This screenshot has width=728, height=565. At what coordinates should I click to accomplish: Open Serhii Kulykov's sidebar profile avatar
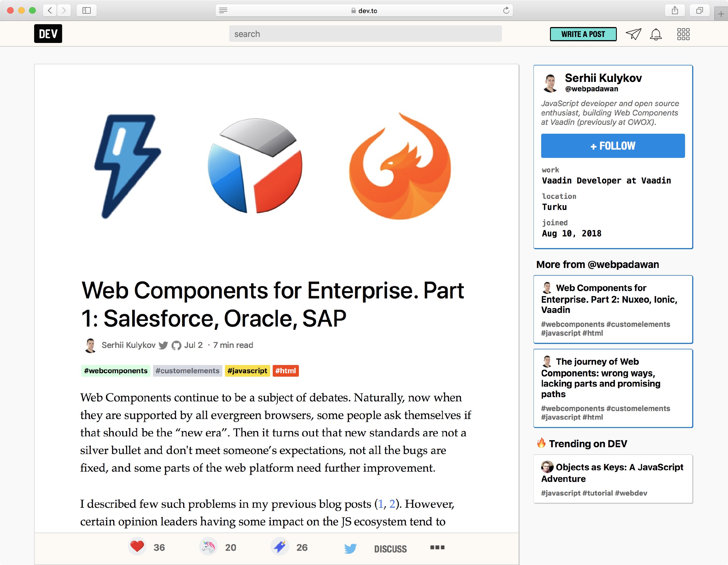tap(550, 83)
